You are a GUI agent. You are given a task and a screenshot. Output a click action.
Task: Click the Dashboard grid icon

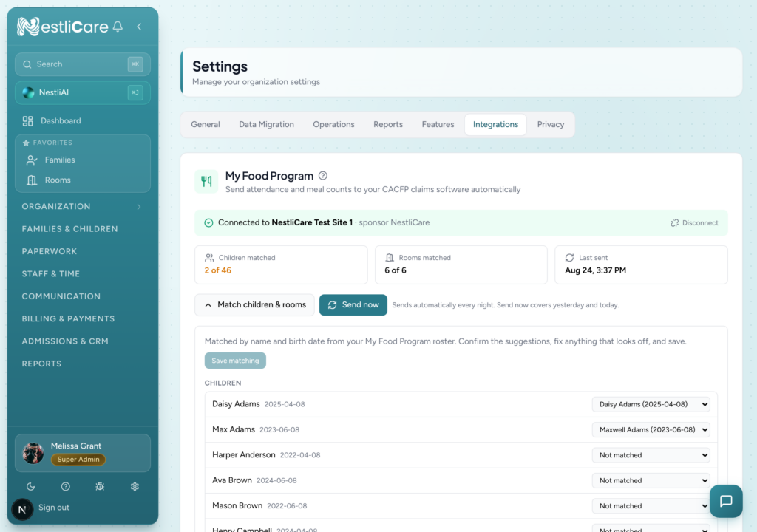tap(27, 121)
